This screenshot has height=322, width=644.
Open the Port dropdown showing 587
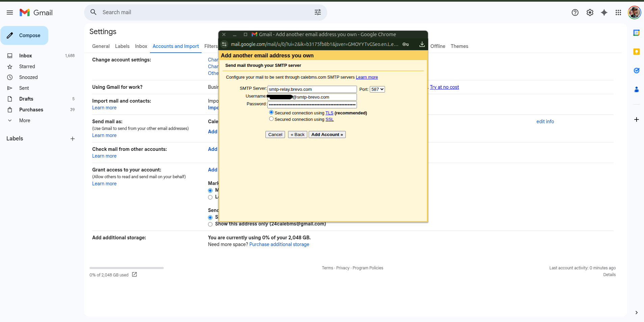coord(377,89)
